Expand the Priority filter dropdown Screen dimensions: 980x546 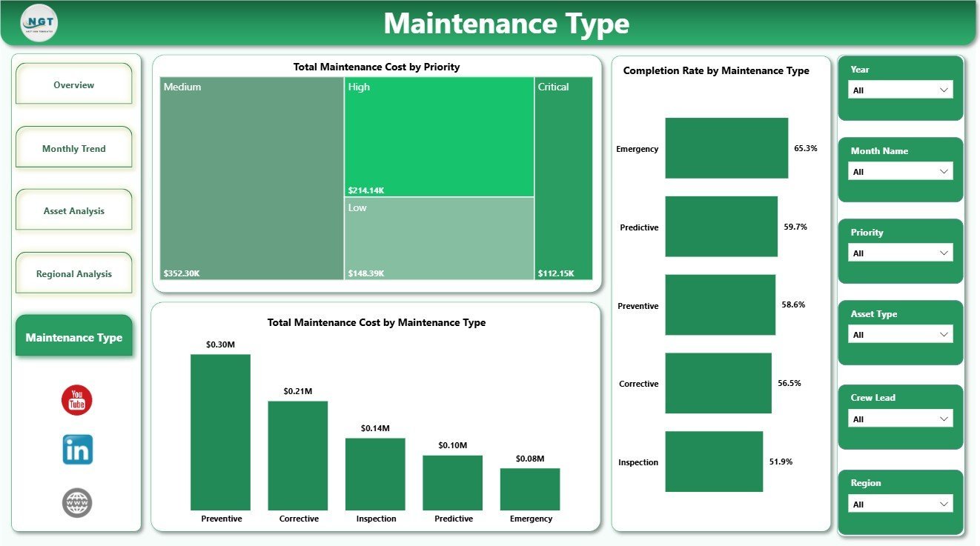(900, 253)
